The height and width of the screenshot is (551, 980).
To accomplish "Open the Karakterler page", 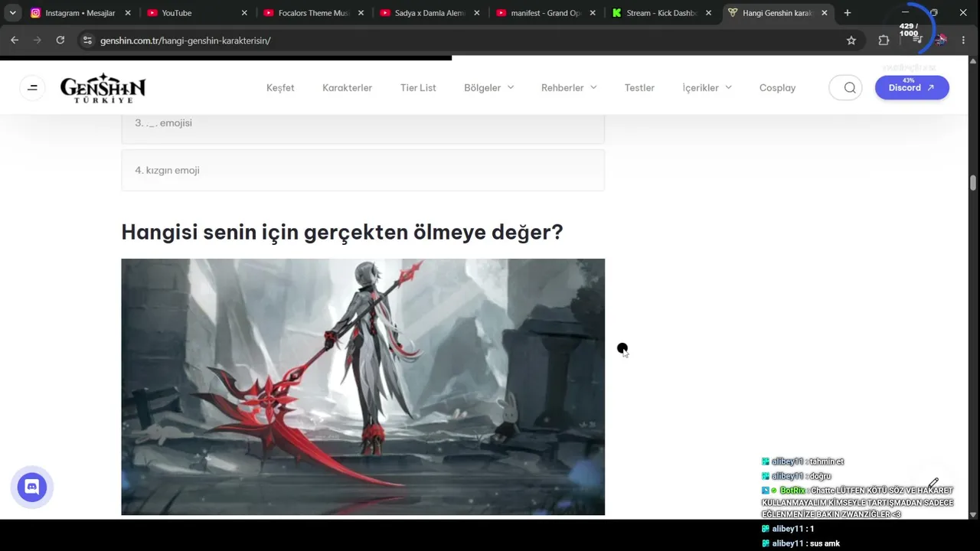I will click(347, 88).
